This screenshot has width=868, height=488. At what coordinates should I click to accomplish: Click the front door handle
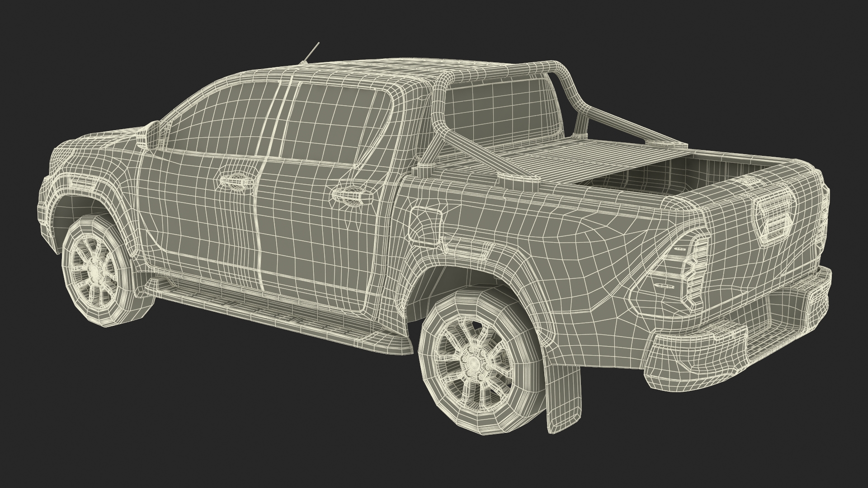click(x=235, y=181)
